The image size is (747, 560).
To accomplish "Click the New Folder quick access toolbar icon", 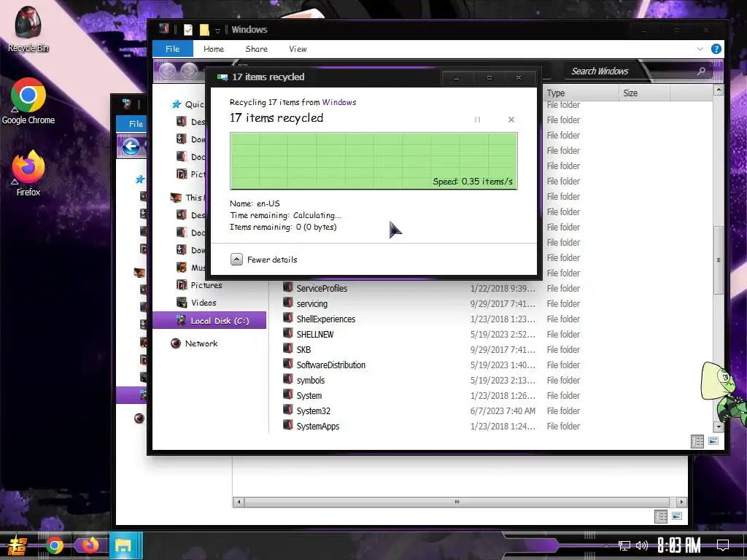I will tap(204, 30).
